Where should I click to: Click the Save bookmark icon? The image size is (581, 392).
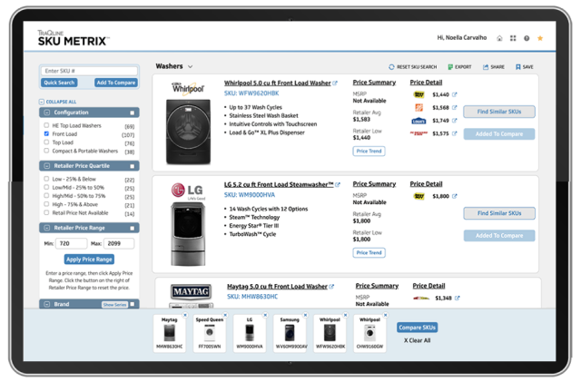518,67
